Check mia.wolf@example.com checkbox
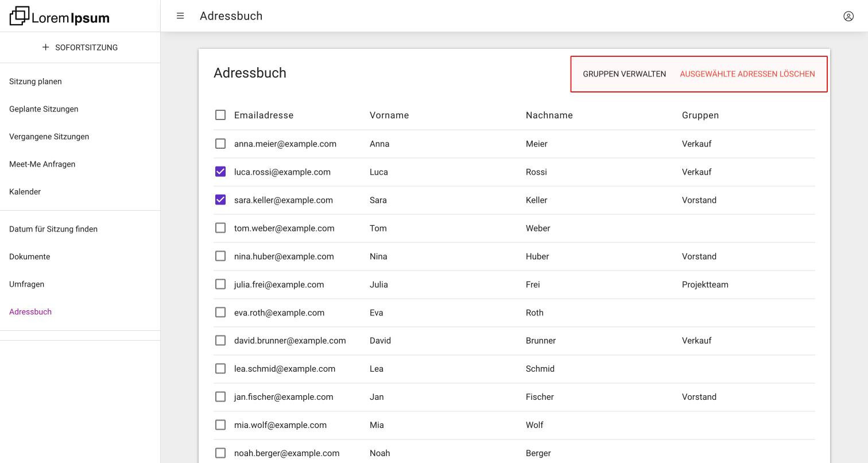 tap(220, 425)
